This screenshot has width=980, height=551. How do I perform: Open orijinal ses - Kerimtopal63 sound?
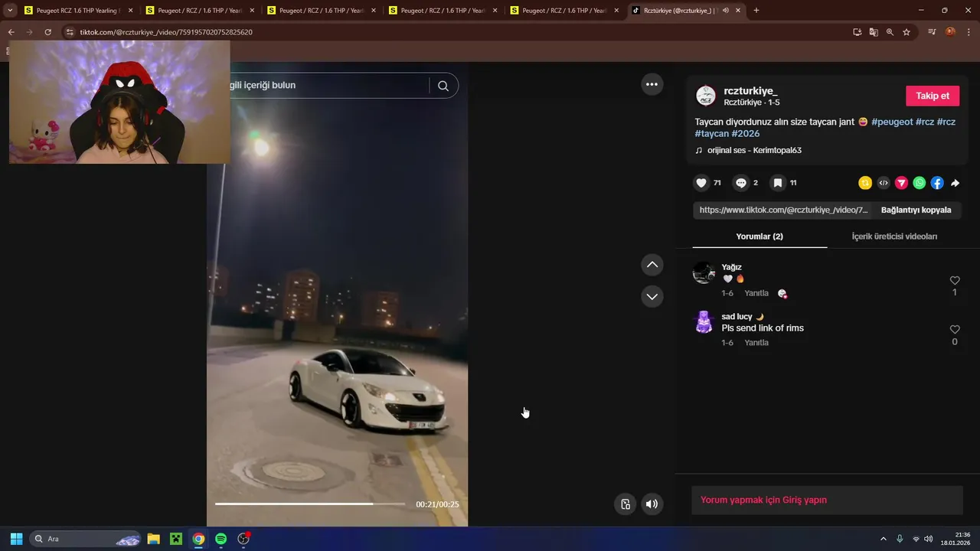click(754, 151)
